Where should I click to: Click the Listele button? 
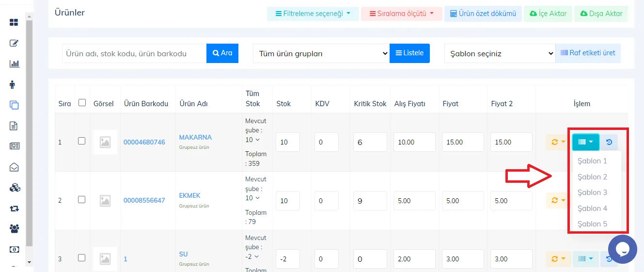coord(409,53)
